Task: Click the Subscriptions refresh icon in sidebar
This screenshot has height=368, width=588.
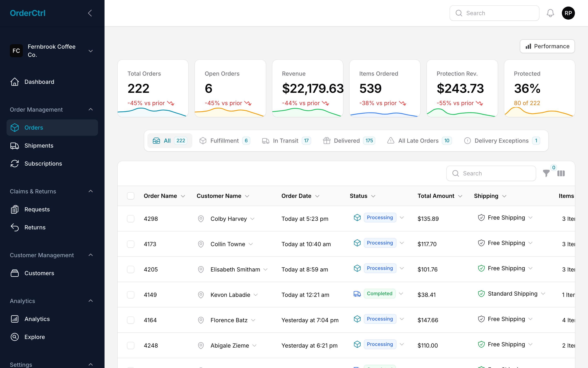Action: click(x=14, y=164)
